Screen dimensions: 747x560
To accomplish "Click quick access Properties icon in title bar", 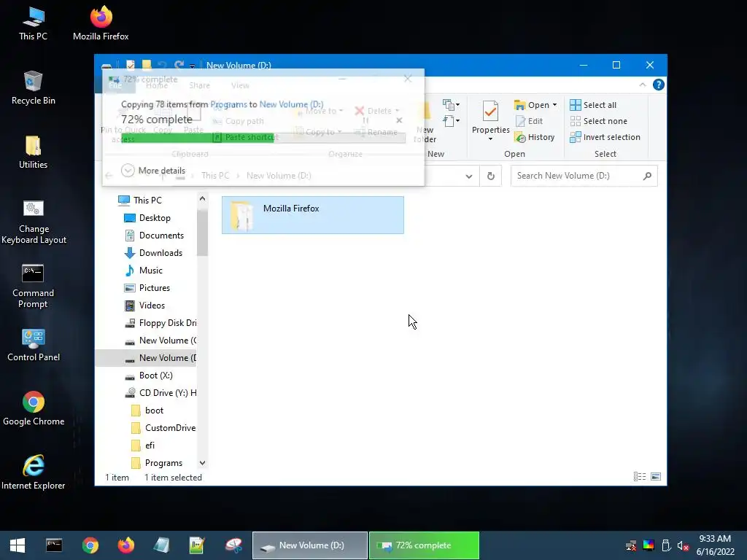I will [130, 65].
